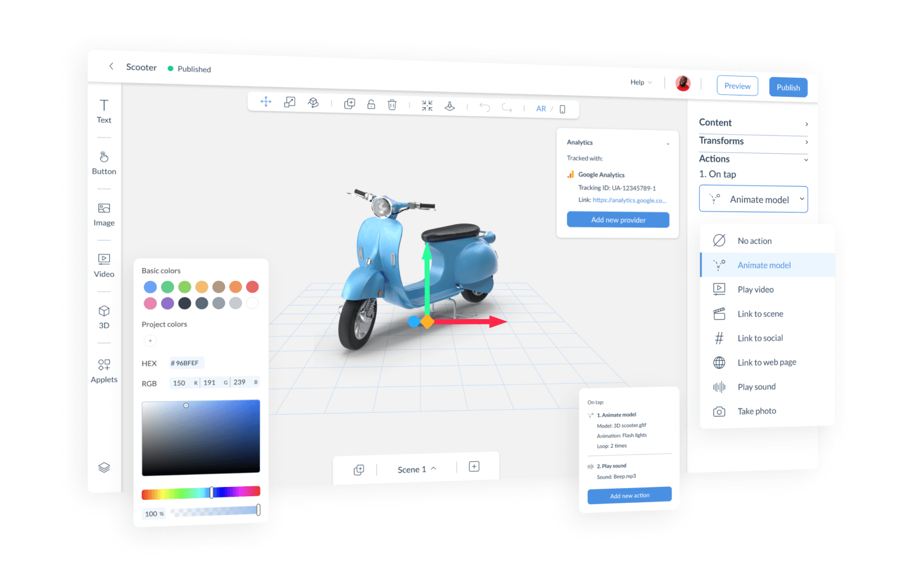Delete the selected object with trash icon
This screenshot has height=588, width=912.
click(392, 105)
